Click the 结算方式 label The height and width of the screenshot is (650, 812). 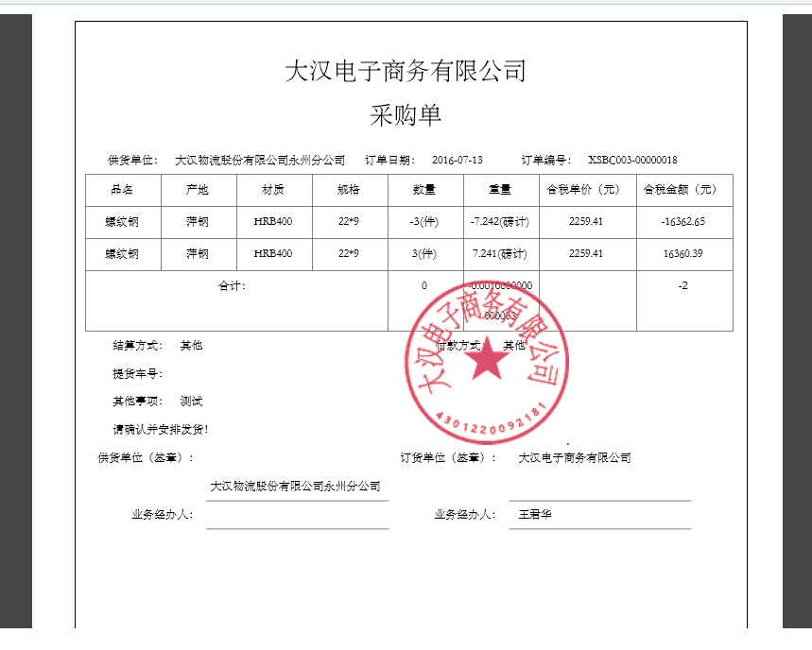point(138,345)
